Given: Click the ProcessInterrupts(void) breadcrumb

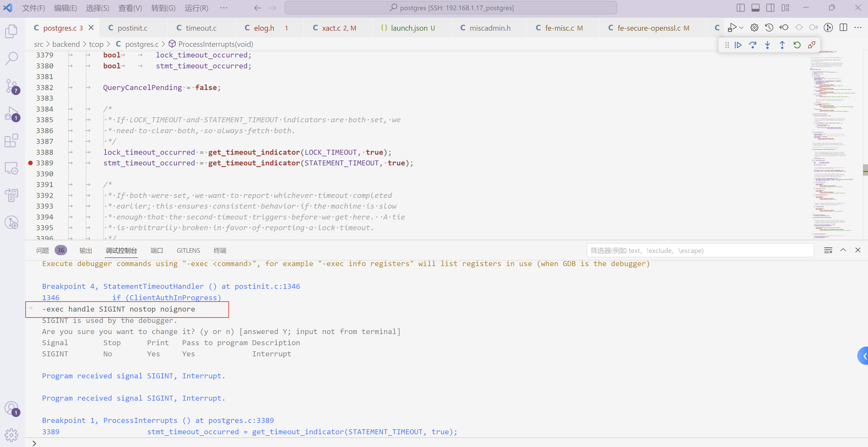Looking at the screenshot, I should (x=215, y=44).
